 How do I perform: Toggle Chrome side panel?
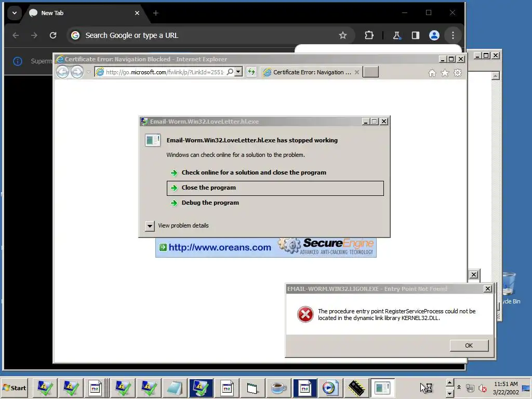415,35
